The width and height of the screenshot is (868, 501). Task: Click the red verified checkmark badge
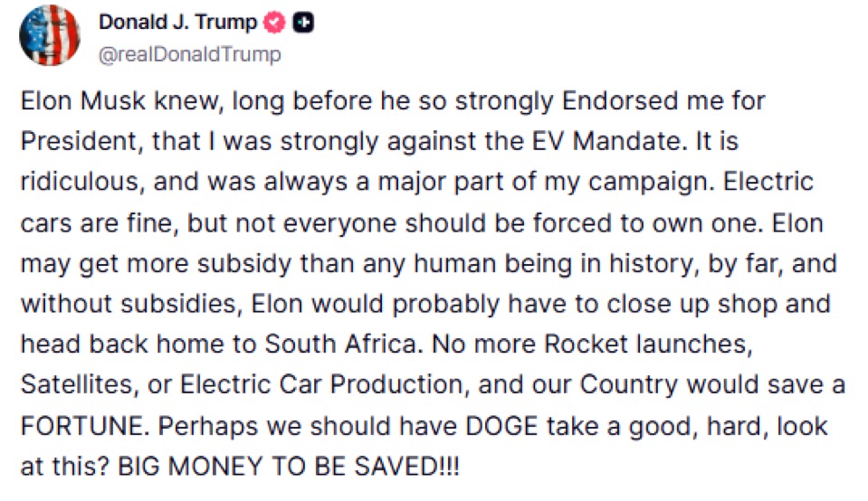pos(274,23)
